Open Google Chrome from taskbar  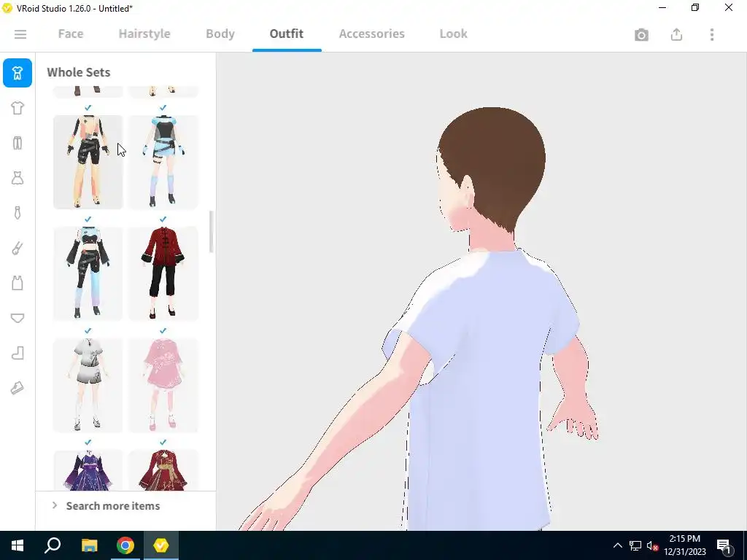pyautogui.click(x=125, y=545)
